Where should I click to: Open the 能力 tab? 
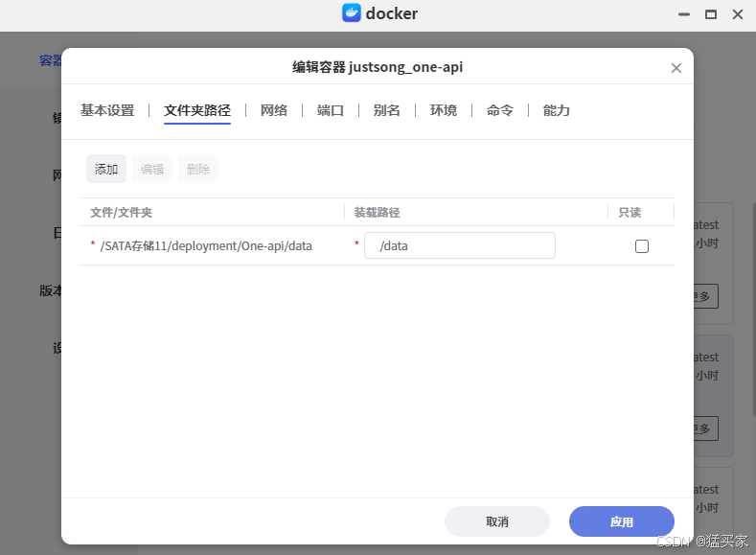[557, 110]
